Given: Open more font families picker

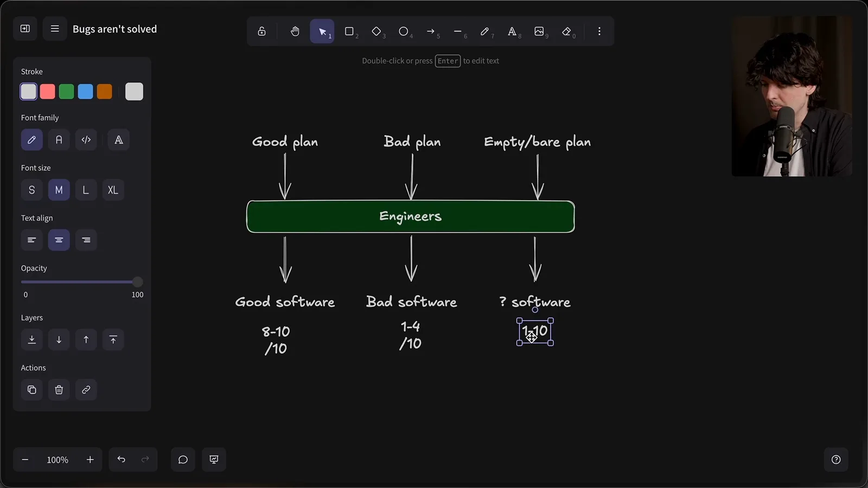Looking at the screenshot, I should 119,140.
